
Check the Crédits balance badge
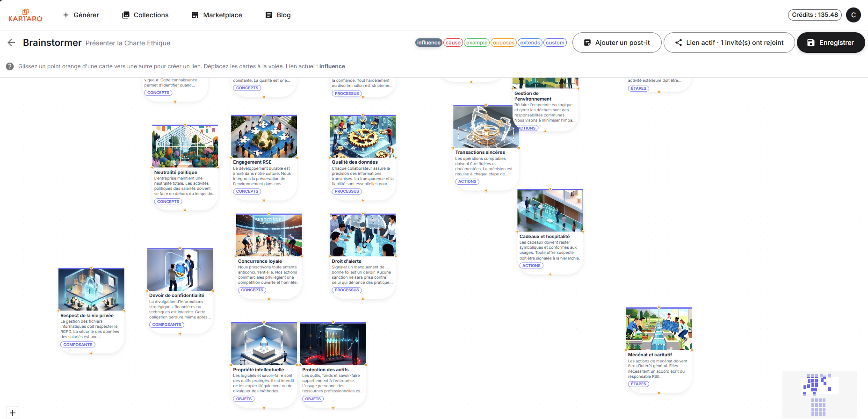tap(815, 15)
